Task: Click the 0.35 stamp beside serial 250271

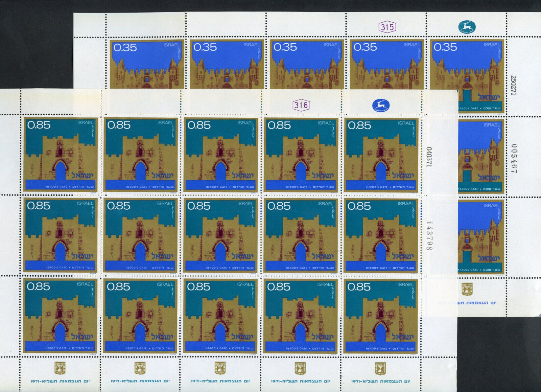Action: point(467,76)
